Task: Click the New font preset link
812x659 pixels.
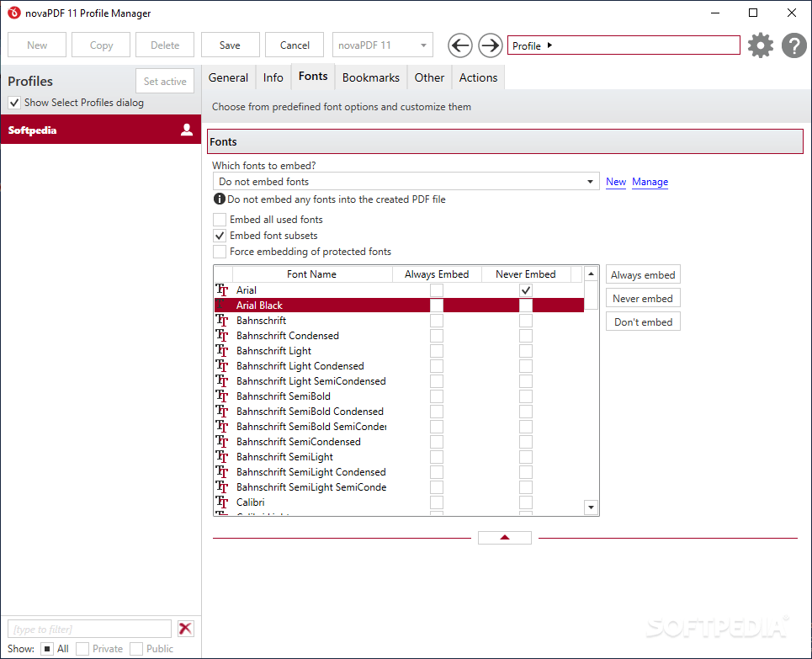Action: pos(616,182)
